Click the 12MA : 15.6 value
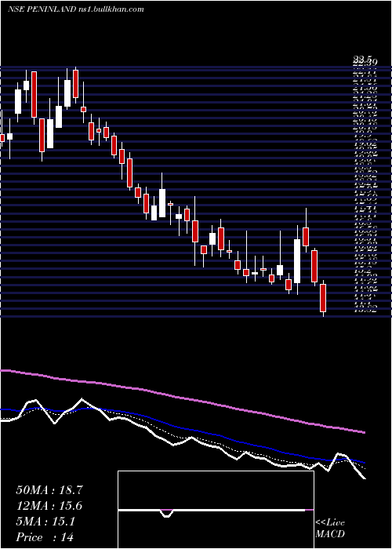Image resolution: width=392 pixels, height=549 pixels. 49,506
